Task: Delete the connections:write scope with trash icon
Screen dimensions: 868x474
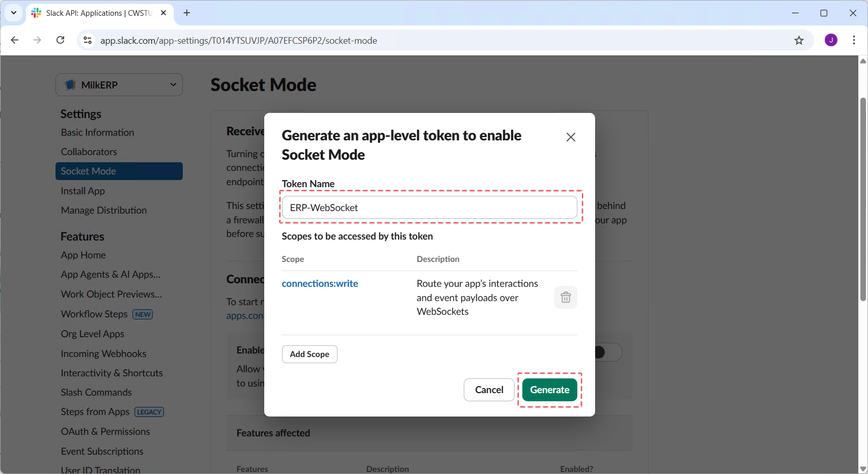Action: (x=565, y=298)
